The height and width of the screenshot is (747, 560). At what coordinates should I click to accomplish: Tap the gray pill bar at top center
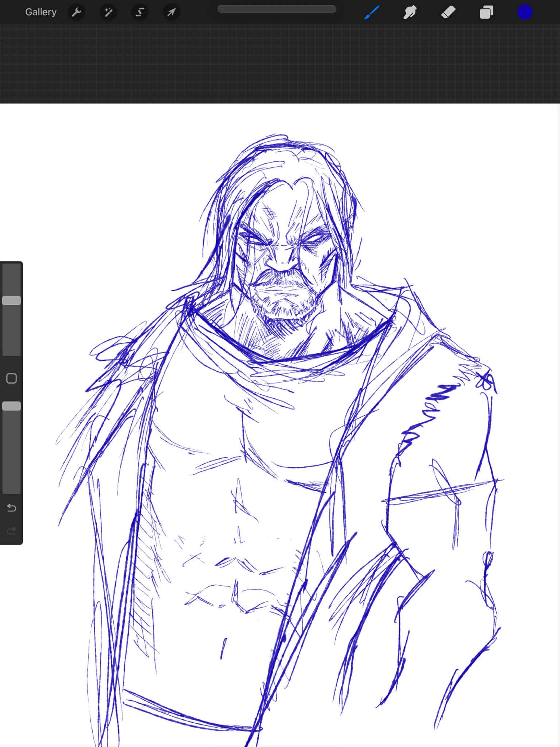(x=277, y=9)
